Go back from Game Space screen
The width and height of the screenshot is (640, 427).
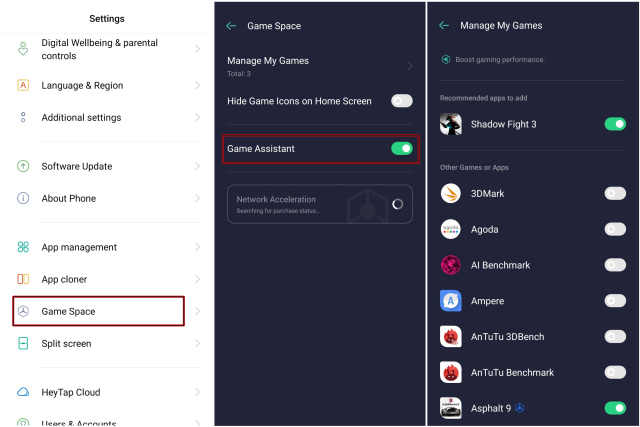[231, 26]
